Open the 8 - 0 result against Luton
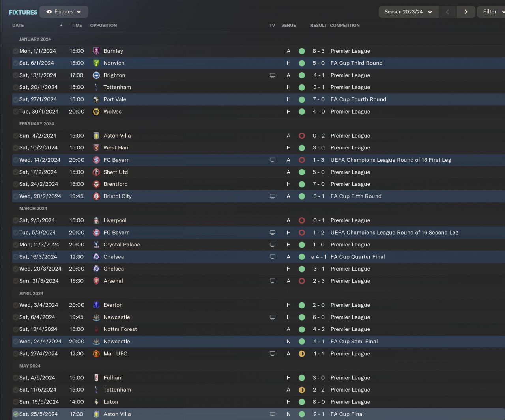The height and width of the screenshot is (420, 505). pos(318,402)
